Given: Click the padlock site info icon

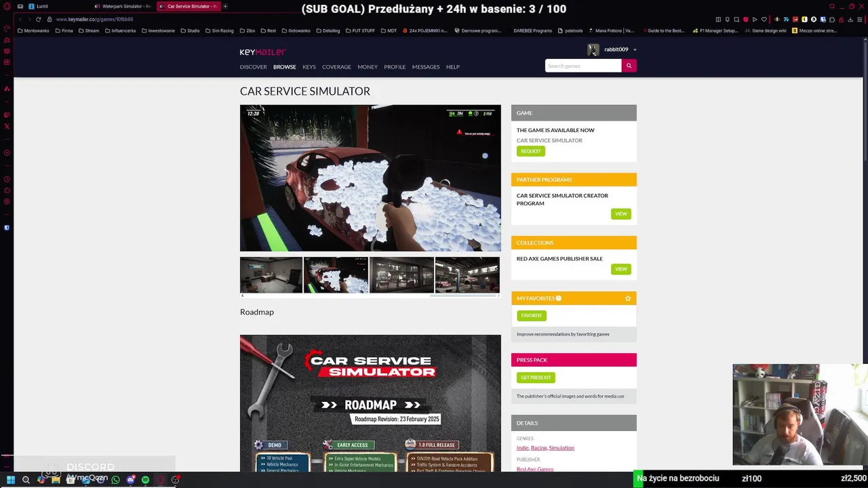Looking at the screenshot, I should (50, 19).
